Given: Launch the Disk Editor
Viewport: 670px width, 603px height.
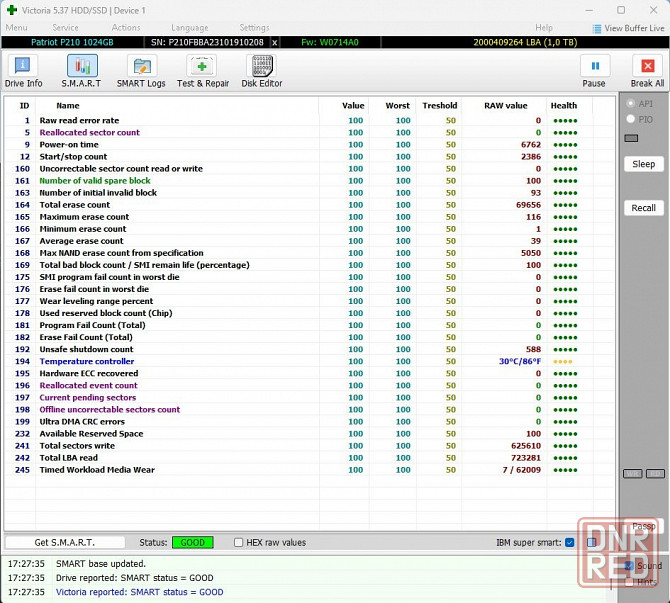Looking at the screenshot, I should [262, 72].
